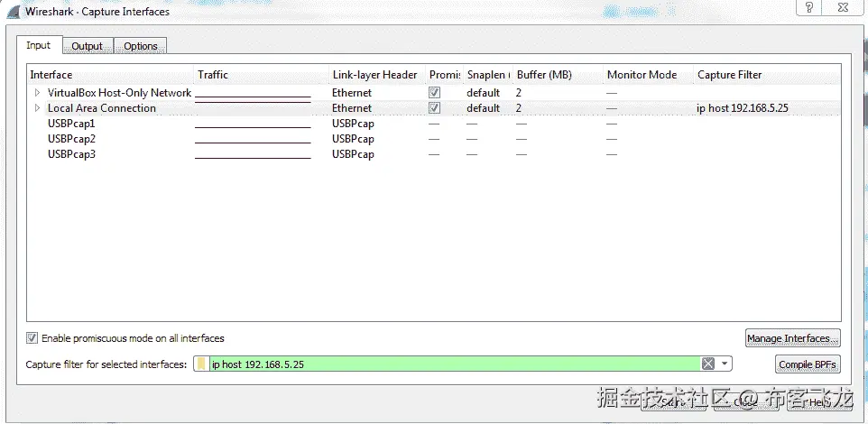Open the capture filter history dropdown arrow

click(x=724, y=364)
